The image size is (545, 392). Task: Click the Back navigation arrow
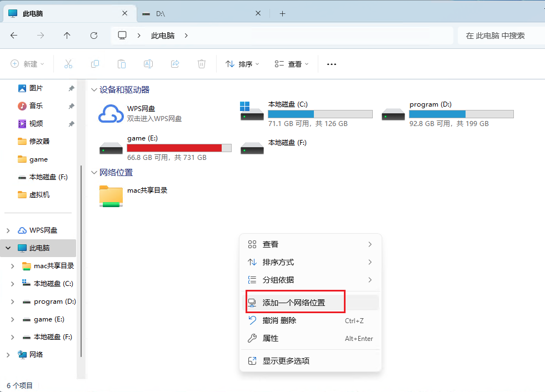(14, 36)
